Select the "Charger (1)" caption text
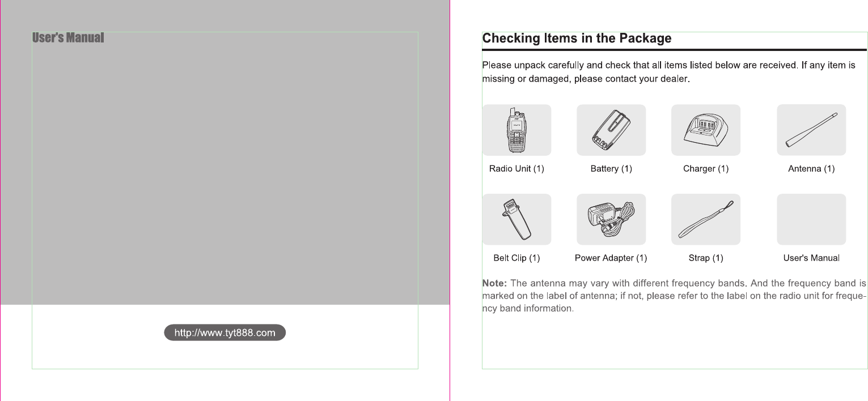Image resolution: width=868 pixels, height=401 pixels. [706, 169]
